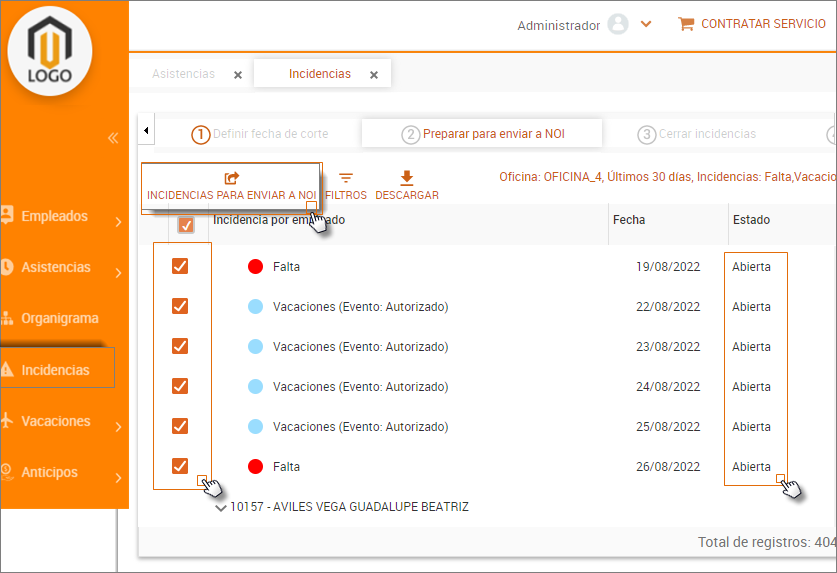Switch to the Asistencias tab
Screen dimensions: 837x573
(x=183, y=74)
